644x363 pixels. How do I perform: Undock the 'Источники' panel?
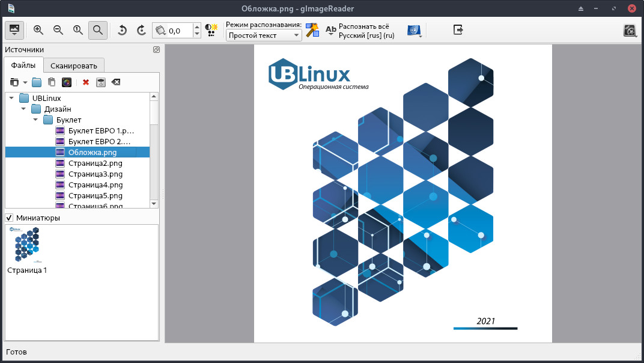click(156, 49)
